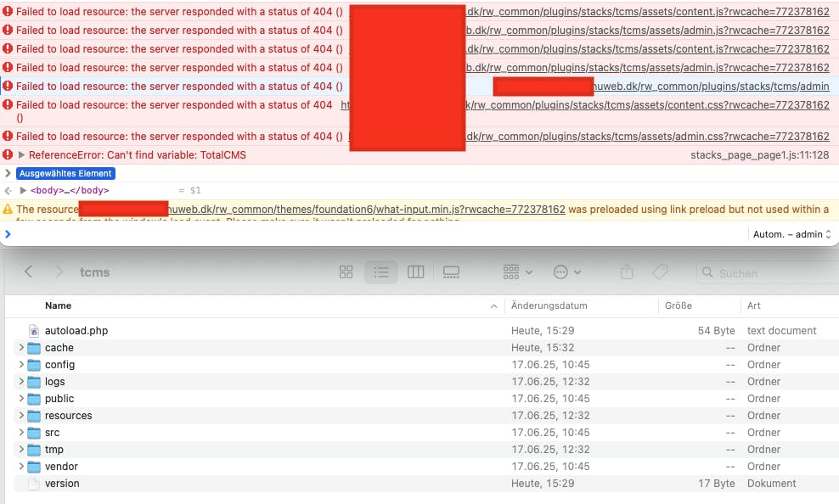
Task: Expand the cache folder
Action: click(21, 348)
